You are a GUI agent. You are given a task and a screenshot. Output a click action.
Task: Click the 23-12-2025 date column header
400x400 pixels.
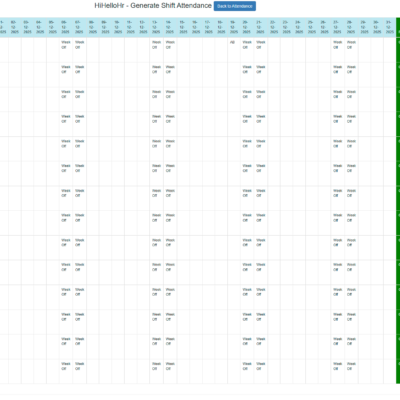(x=286, y=27)
